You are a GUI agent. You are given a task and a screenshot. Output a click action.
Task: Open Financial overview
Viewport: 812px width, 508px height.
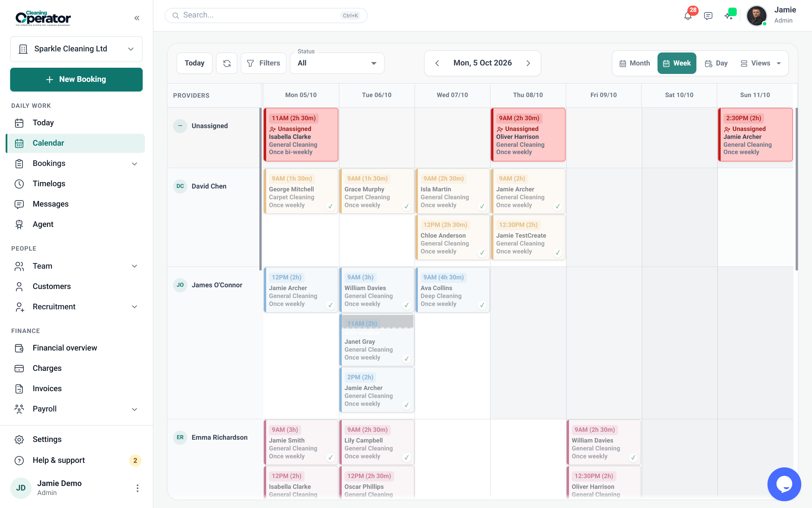76,348
